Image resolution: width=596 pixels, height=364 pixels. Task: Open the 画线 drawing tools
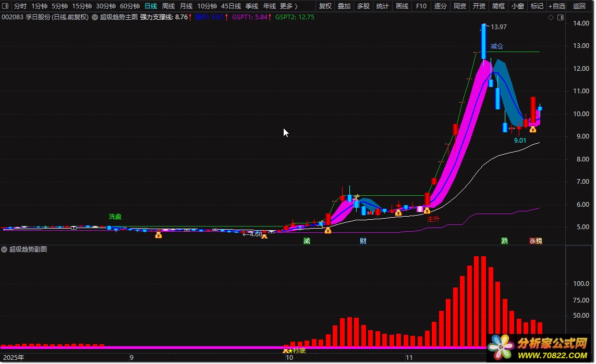[x=402, y=6]
